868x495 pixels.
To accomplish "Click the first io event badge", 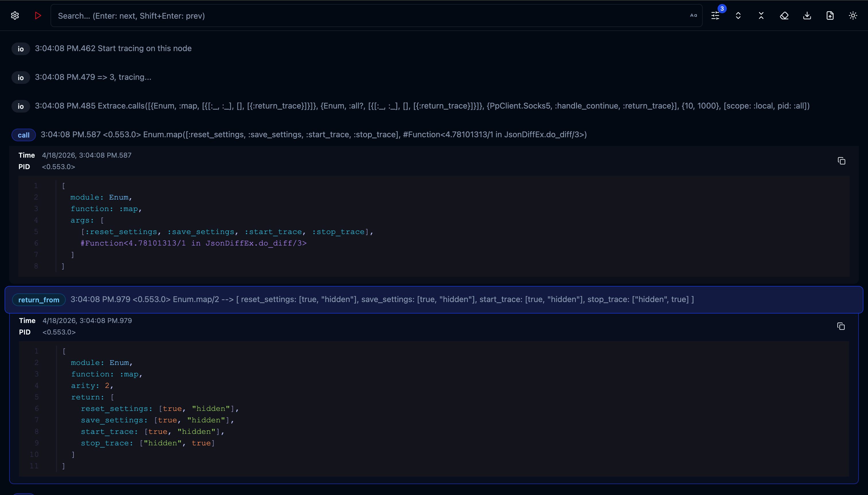I will coord(21,49).
